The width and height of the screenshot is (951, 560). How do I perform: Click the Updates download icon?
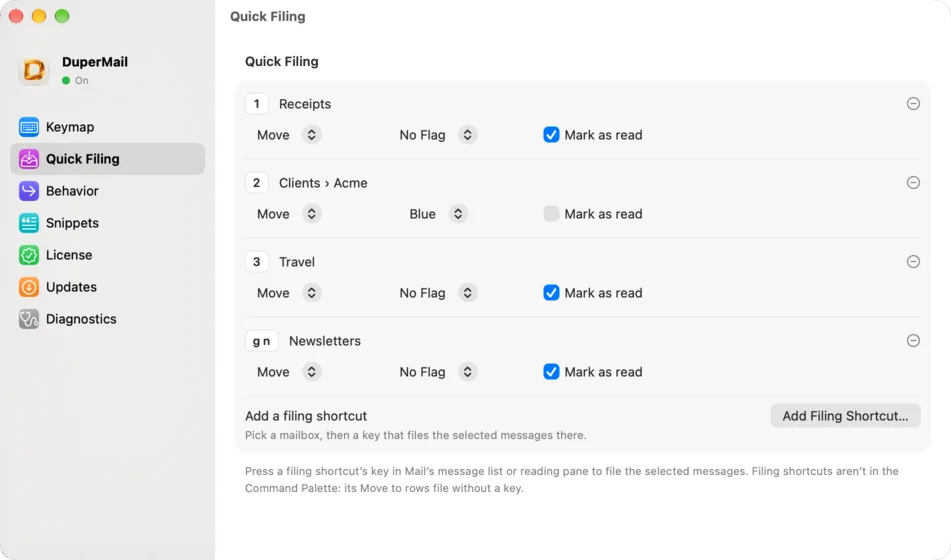tap(29, 287)
